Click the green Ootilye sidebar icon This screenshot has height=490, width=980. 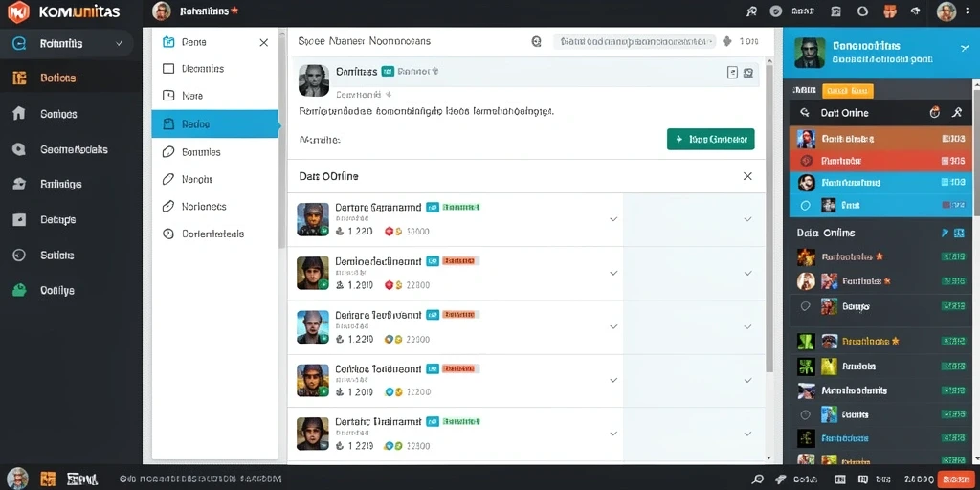click(x=19, y=290)
